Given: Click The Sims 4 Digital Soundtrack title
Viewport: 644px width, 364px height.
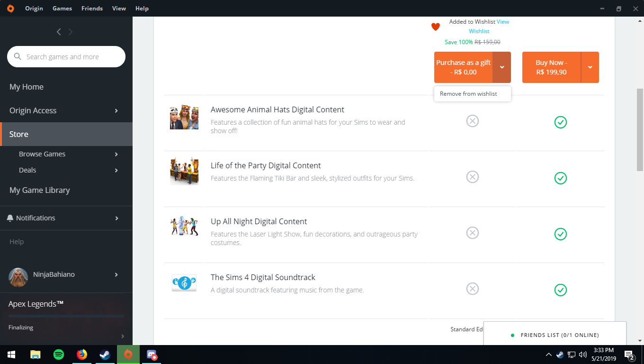Looking at the screenshot, I should [263, 278].
